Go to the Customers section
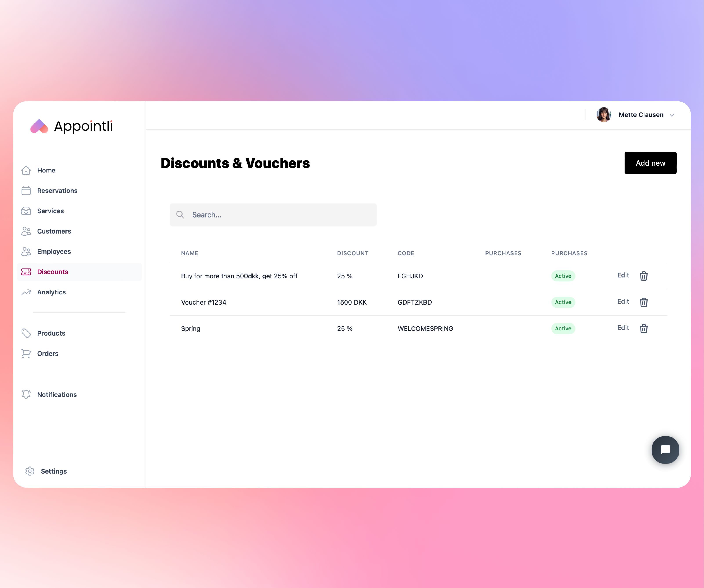This screenshot has width=704, height=588. 54,231
